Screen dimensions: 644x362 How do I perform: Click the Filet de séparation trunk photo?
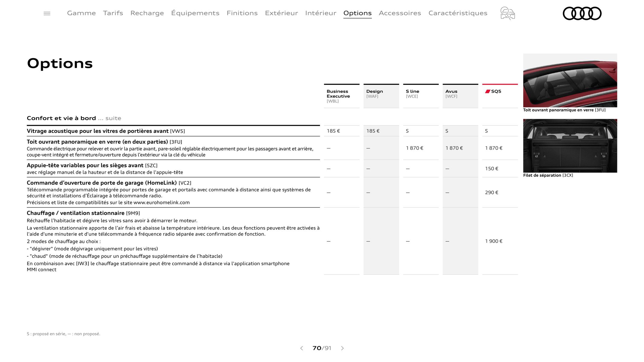point(570,146)
